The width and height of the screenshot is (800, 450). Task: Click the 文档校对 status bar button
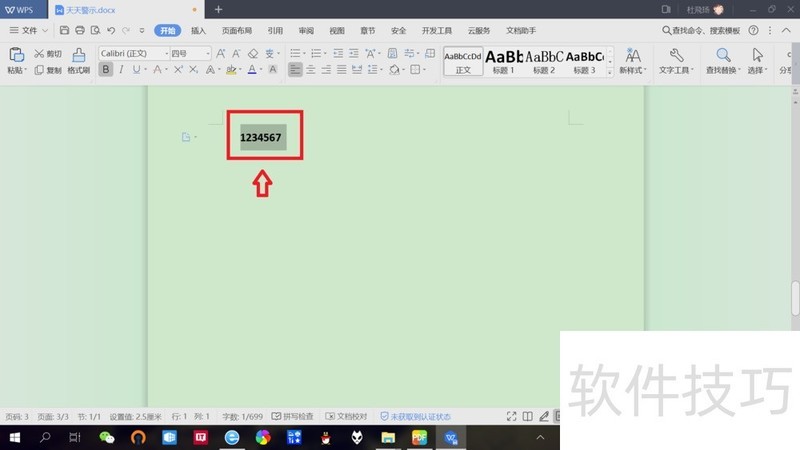[x=346, y=416]
